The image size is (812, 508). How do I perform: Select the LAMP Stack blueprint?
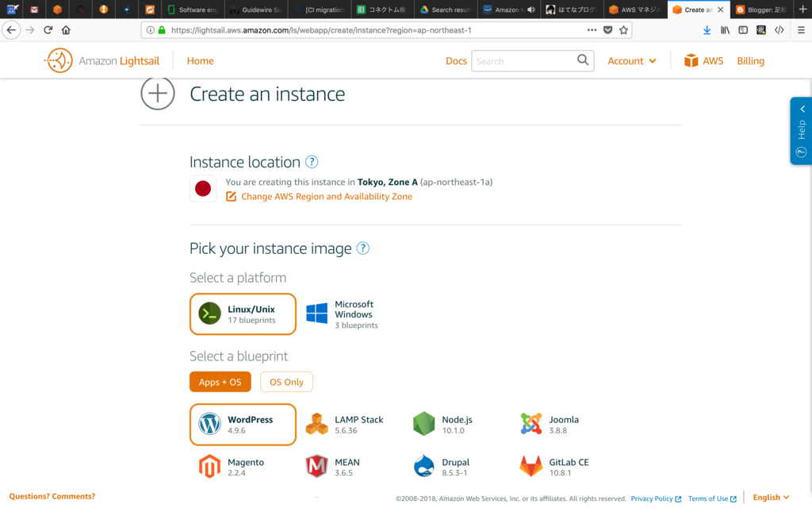pyautogui.click(x=346, y=425)
